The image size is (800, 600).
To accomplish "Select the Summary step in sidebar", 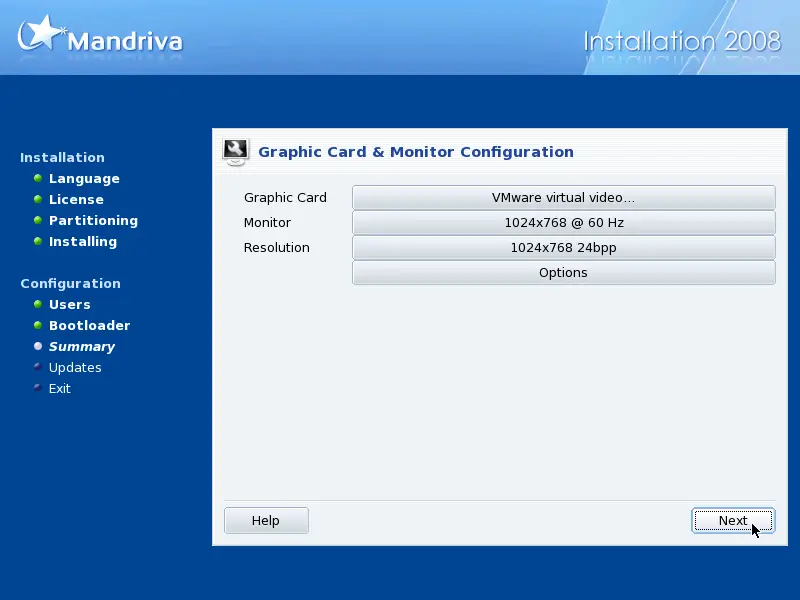I will point(82,346).
